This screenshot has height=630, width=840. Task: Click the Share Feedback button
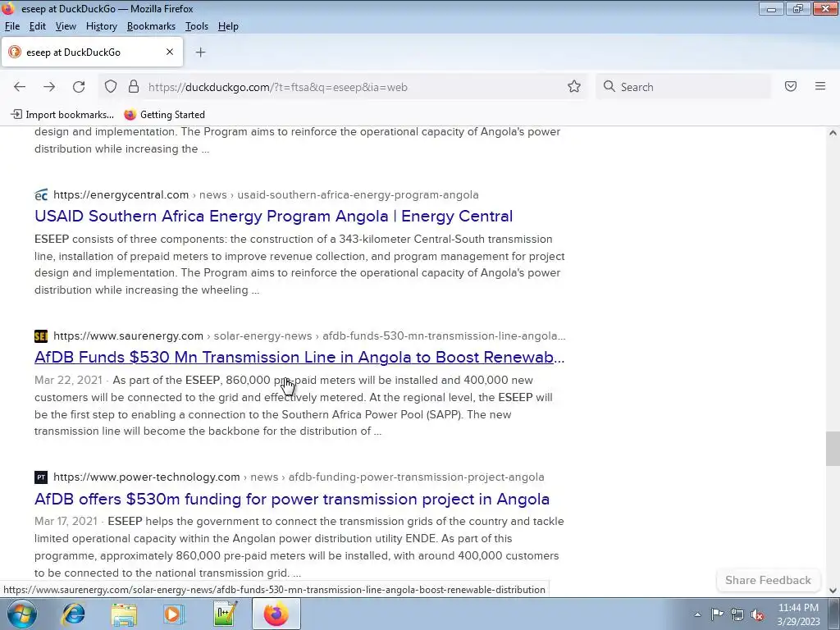click(768, 580)
